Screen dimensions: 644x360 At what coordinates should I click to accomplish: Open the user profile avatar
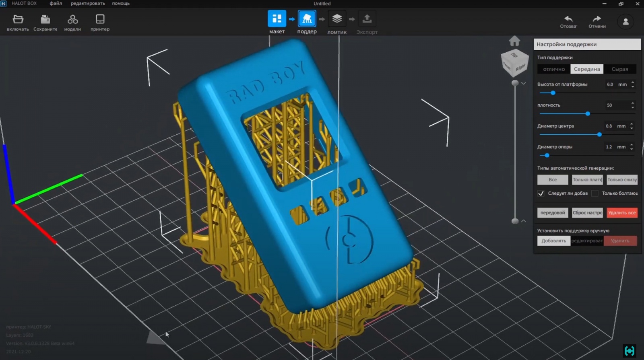click(x=625, y=22)
